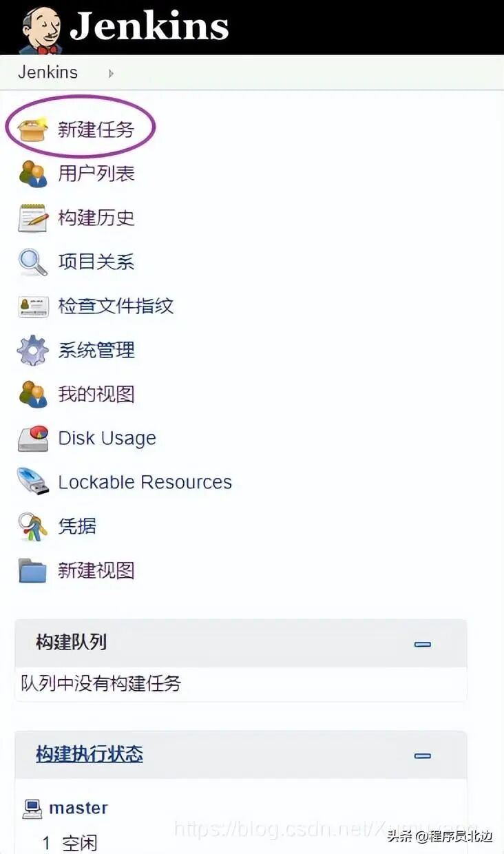Select the 项目关系 magnifier icon
Viewport: 504px width, 854px height.
coord(32,262)
